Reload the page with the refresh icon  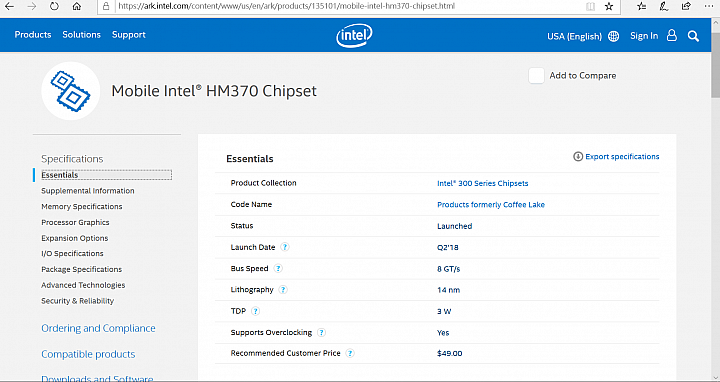coord(54,6)
